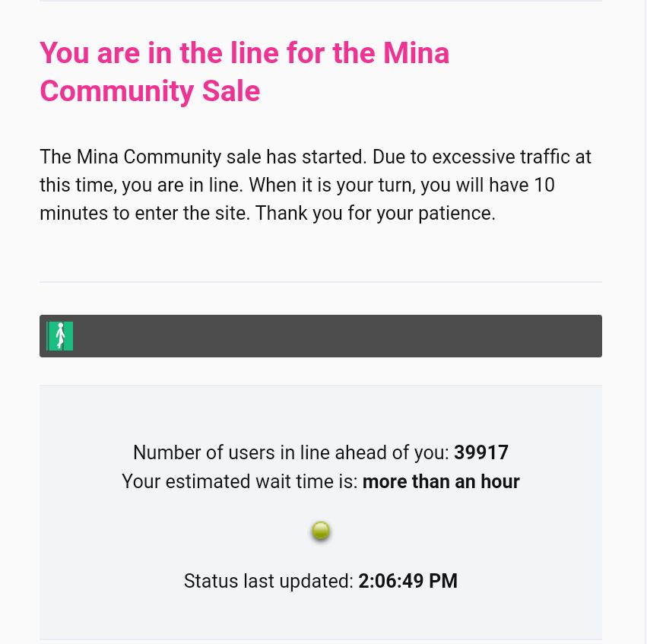Click the gray queue status panel

321,512
